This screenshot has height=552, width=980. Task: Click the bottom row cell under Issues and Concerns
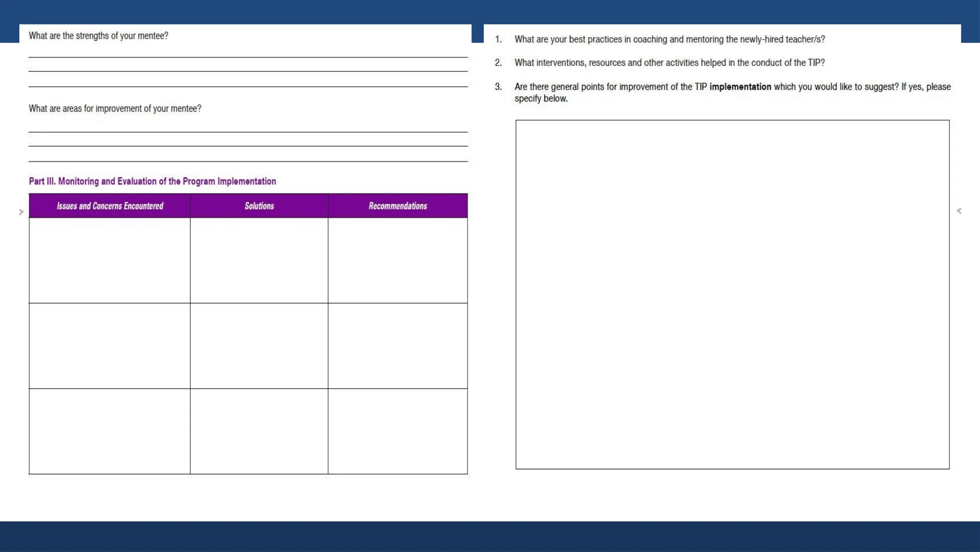(x=110, y=431)
